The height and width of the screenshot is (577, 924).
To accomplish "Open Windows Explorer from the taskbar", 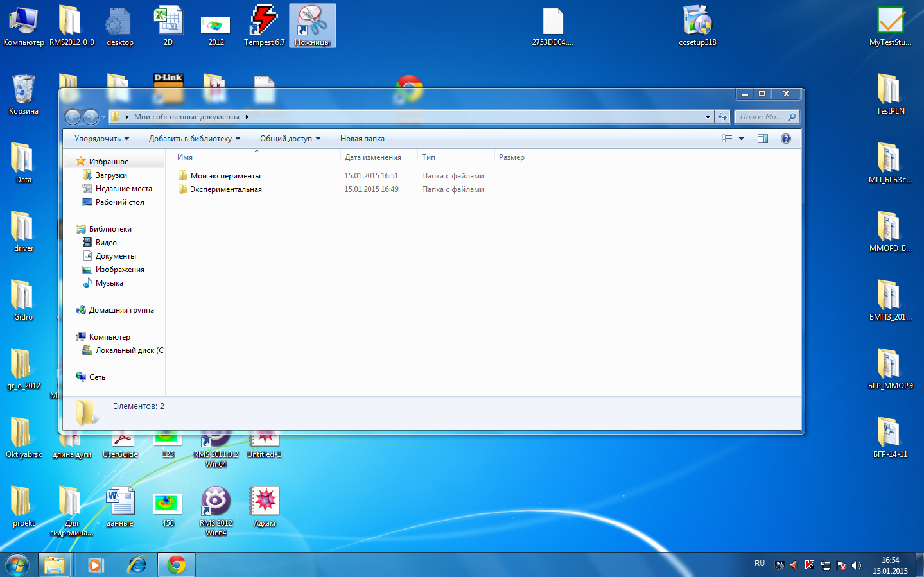I will click(55, 565).
